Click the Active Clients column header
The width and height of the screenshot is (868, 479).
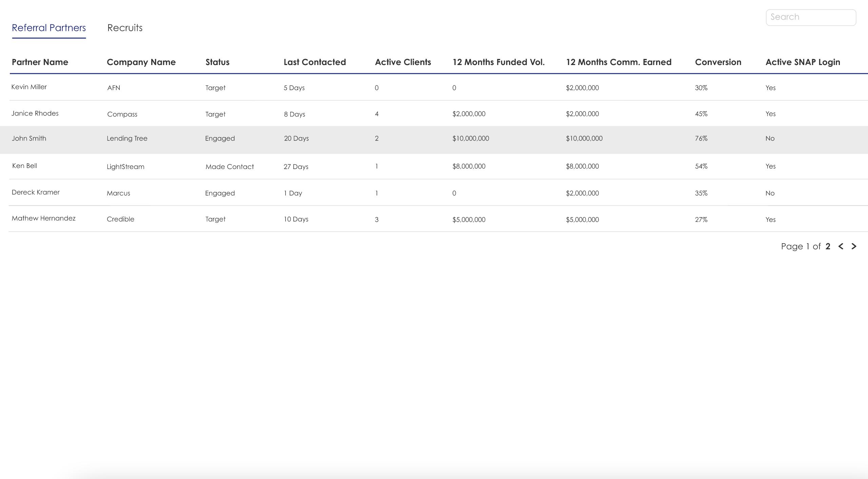point(403,62)
